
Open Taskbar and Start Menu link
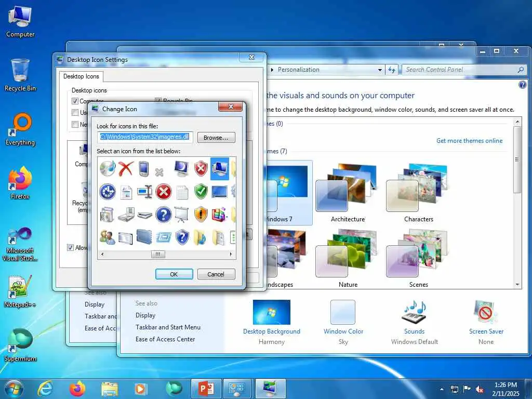(x=168, y=327)
